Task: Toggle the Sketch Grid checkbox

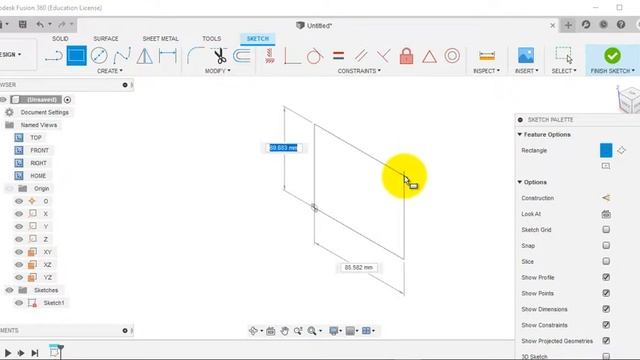Action: point(606,230)
